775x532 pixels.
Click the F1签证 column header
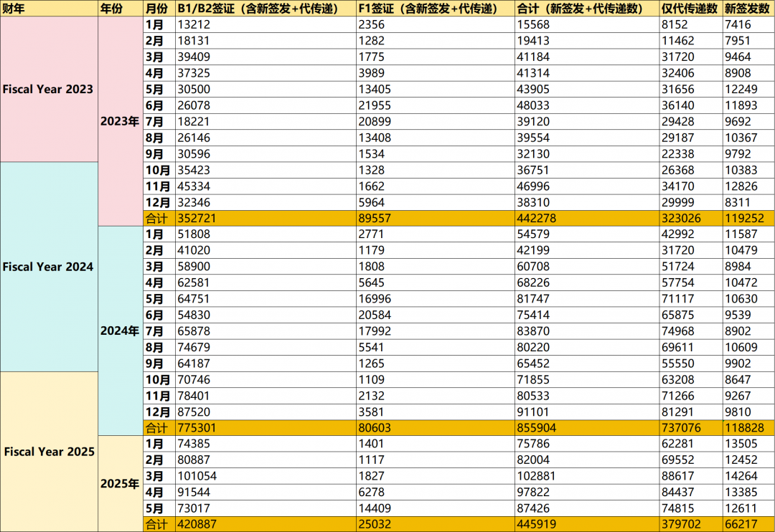click(x=435, y=9)
